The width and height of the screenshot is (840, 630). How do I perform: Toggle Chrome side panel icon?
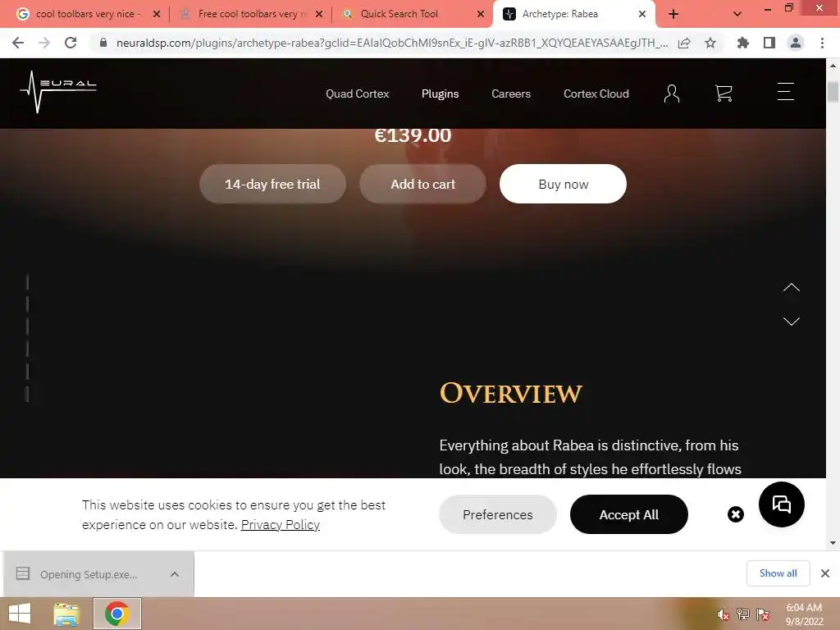(769, 43)
